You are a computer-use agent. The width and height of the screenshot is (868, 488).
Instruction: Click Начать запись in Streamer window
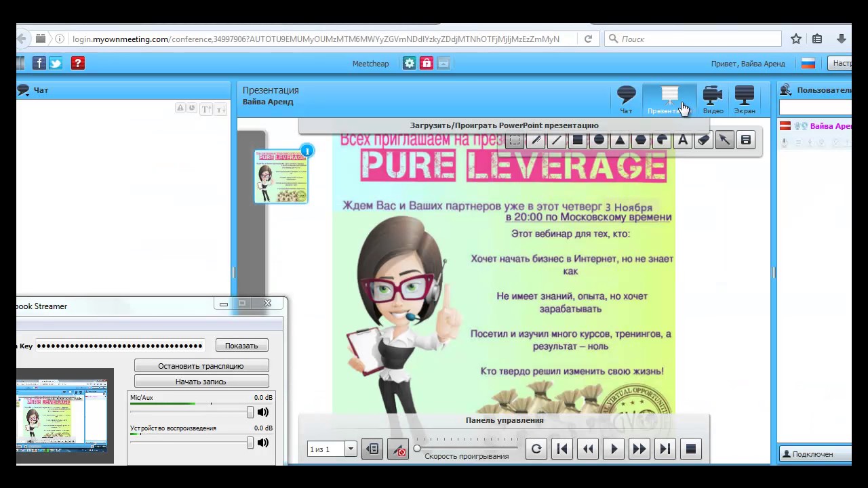tap(201, 382)
